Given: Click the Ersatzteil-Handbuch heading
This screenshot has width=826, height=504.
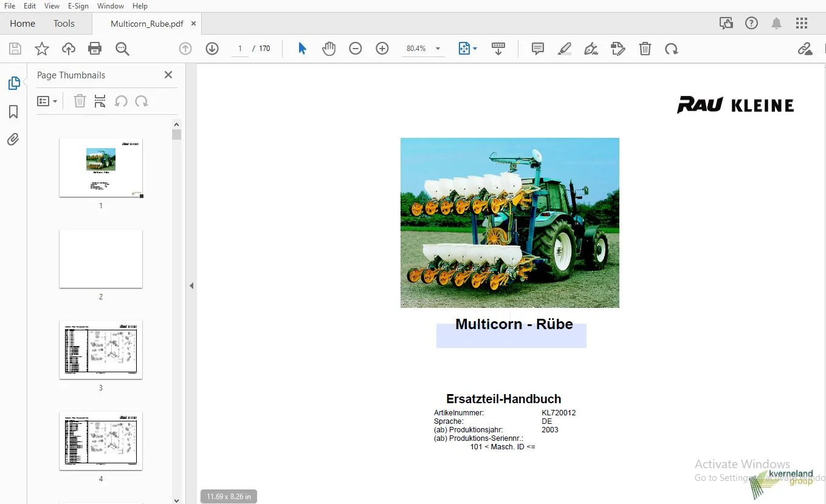Looking at the screenshot, I should tap(504, 399).
